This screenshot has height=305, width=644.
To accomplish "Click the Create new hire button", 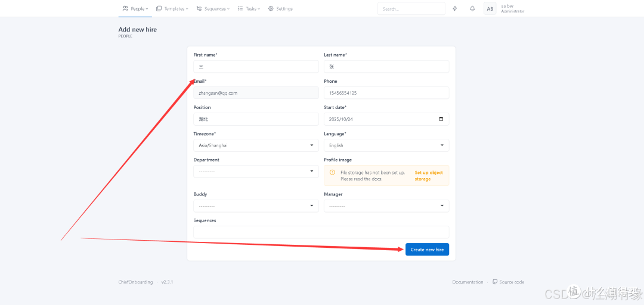I will [x=427, y=250].
